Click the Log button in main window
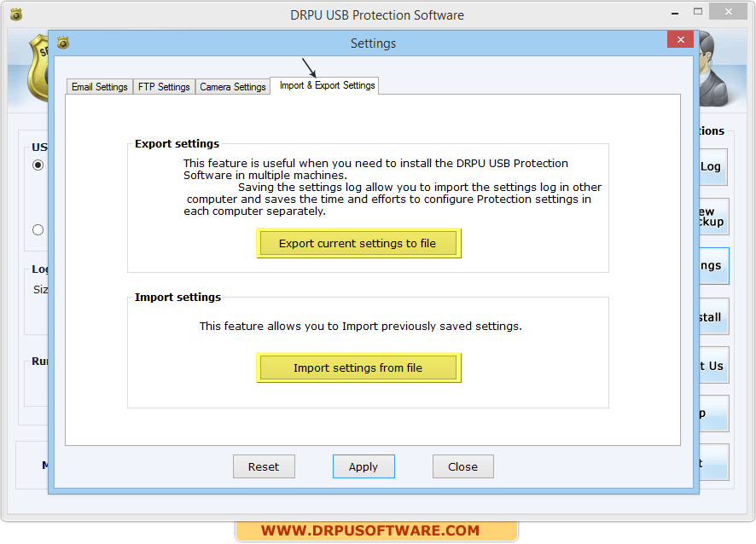The image size is (756, 544). coord(713,167)
